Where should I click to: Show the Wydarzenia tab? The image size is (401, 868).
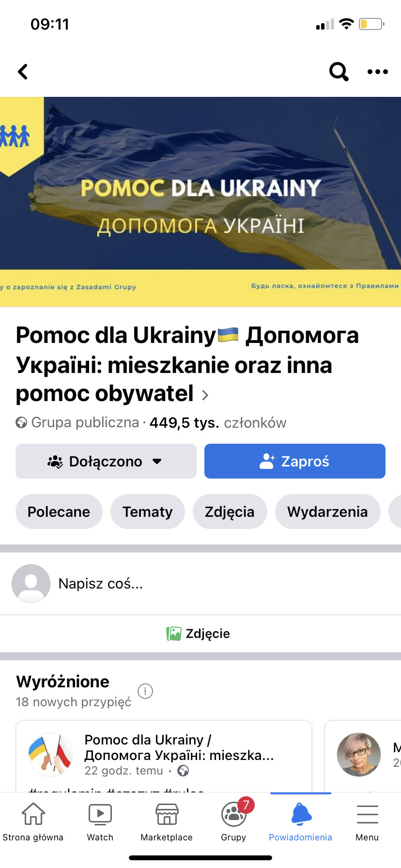[327, 511]
